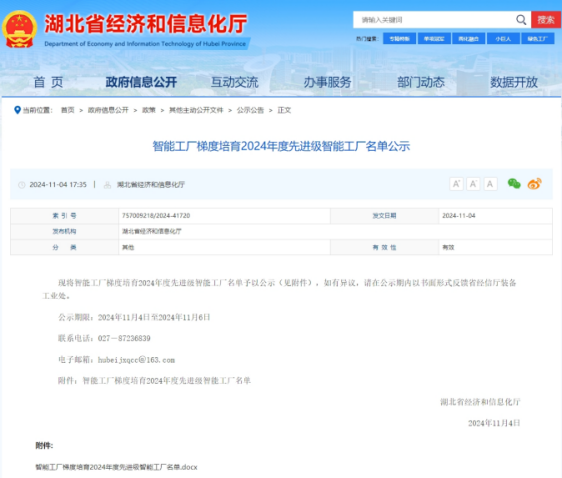Open the 首页 navigation item
This screenshot has width=562, height=478.
tap(48, 82)
